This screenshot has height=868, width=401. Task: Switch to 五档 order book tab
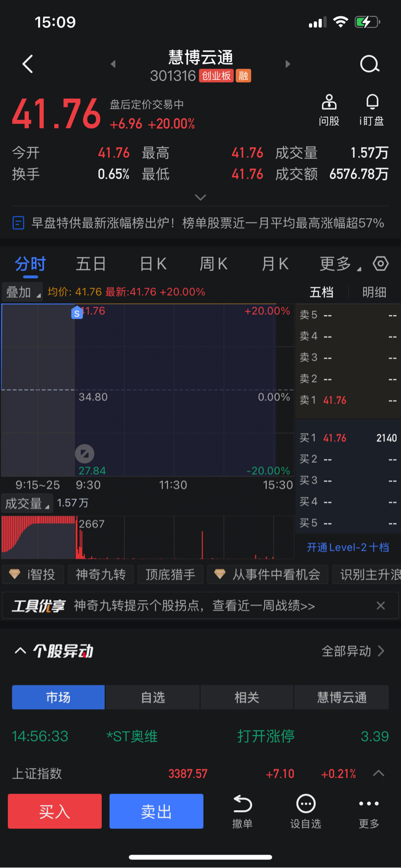(322, 292)
